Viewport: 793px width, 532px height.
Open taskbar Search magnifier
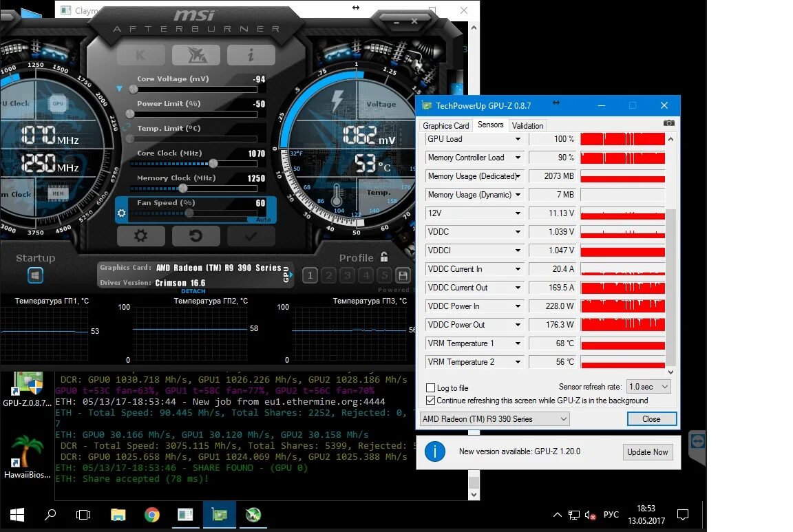point(50,515)
